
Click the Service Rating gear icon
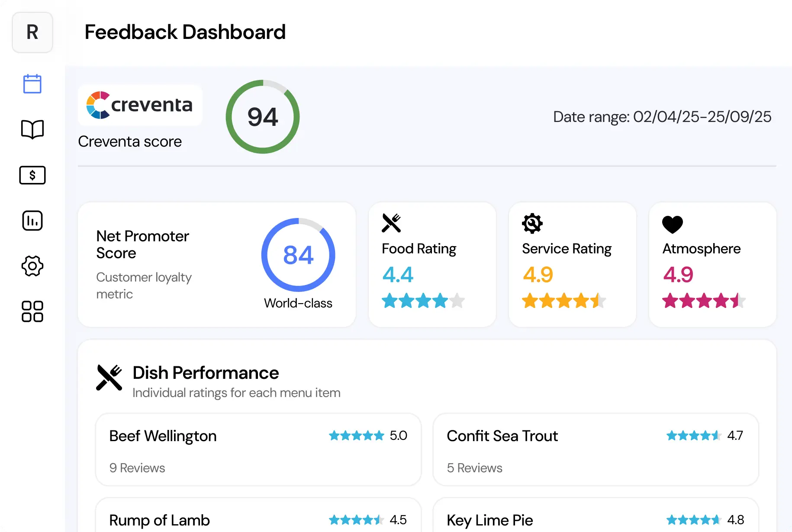pos(532,224)
